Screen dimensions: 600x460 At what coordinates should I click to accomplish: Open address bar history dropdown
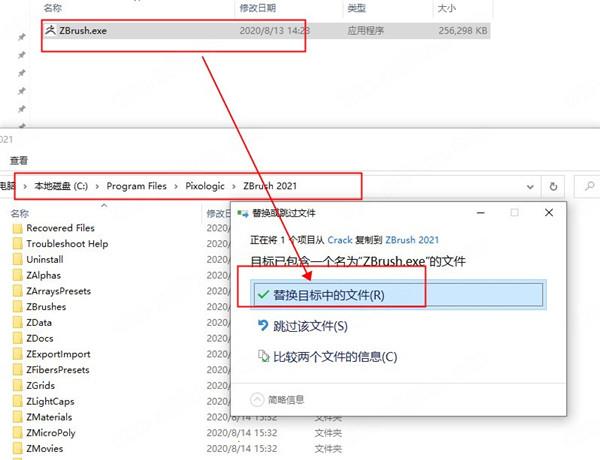(530, 187)
